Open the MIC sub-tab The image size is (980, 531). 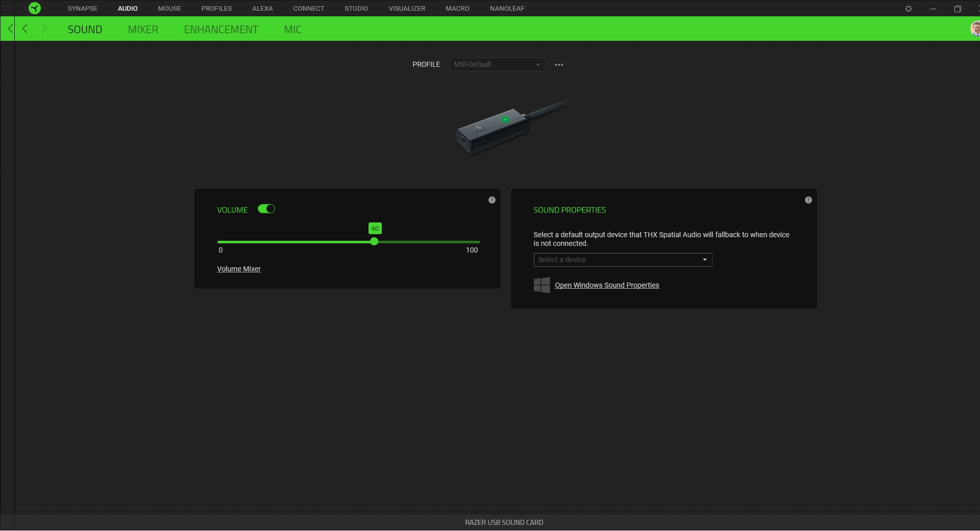tap(292, 30)
